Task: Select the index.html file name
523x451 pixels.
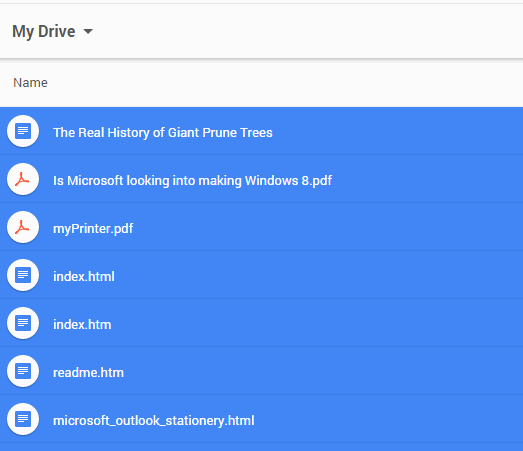Action: point(84,277)
